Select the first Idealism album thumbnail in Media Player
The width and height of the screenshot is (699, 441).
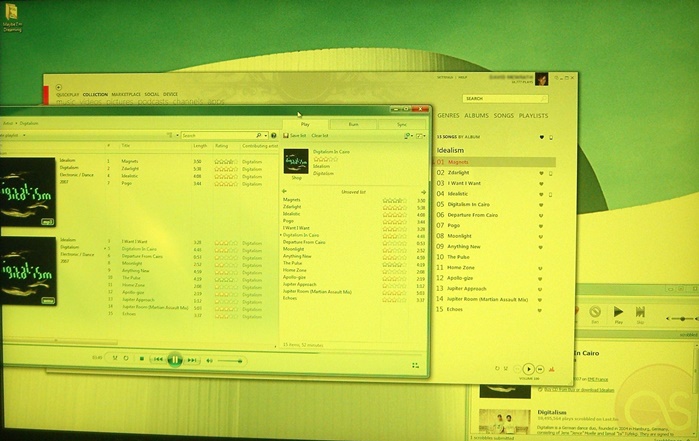pyautogui.click(x=28, y=192)
